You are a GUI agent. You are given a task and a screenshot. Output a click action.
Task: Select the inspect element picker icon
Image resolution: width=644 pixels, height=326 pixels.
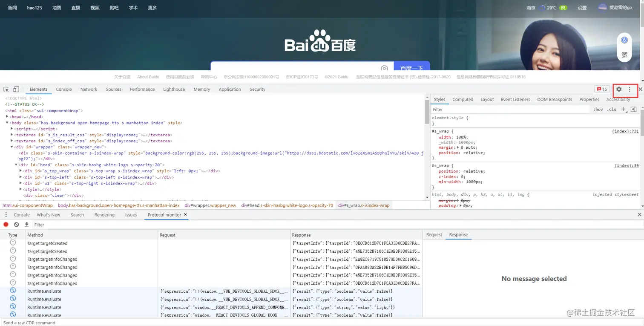(x=6, y=89)
